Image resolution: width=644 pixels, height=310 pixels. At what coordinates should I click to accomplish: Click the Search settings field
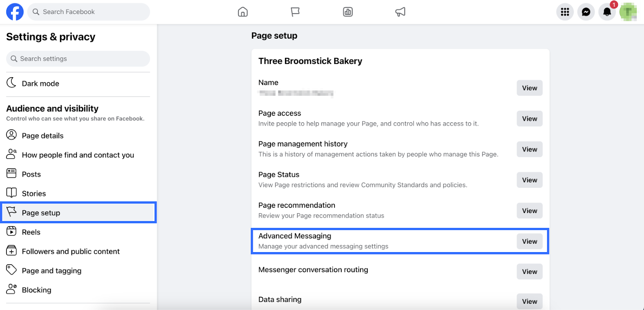(x=78, y=59)
